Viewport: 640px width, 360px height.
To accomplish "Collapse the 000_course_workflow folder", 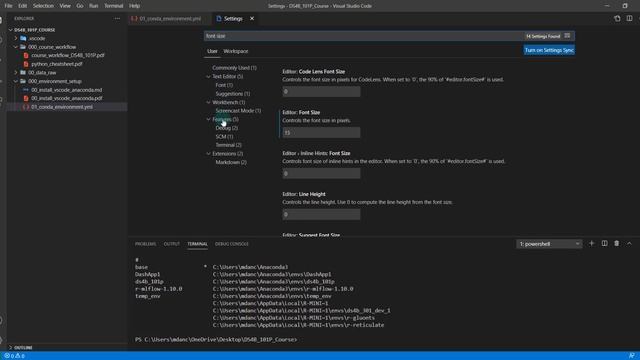I will point(16,47).
